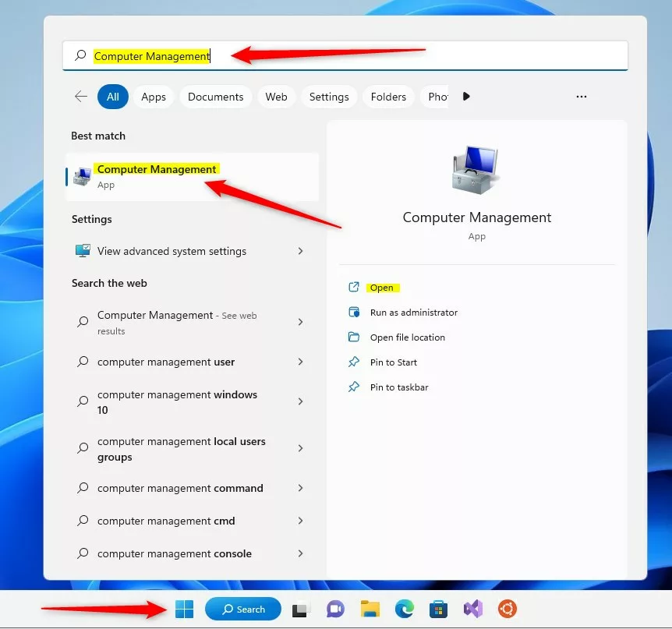672x629 pixels.
Task: Open the Ubuntu app on the taskbar
Action: (508, 609)
